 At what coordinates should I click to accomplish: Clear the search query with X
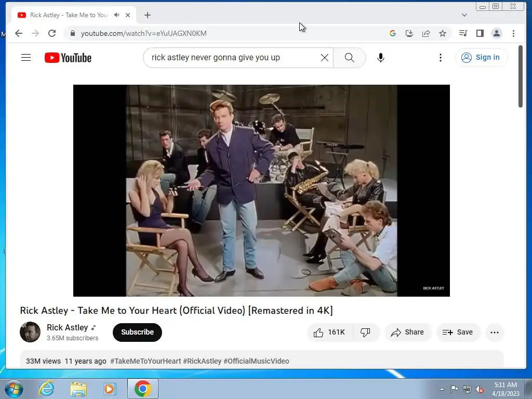(x=325, y=58)
